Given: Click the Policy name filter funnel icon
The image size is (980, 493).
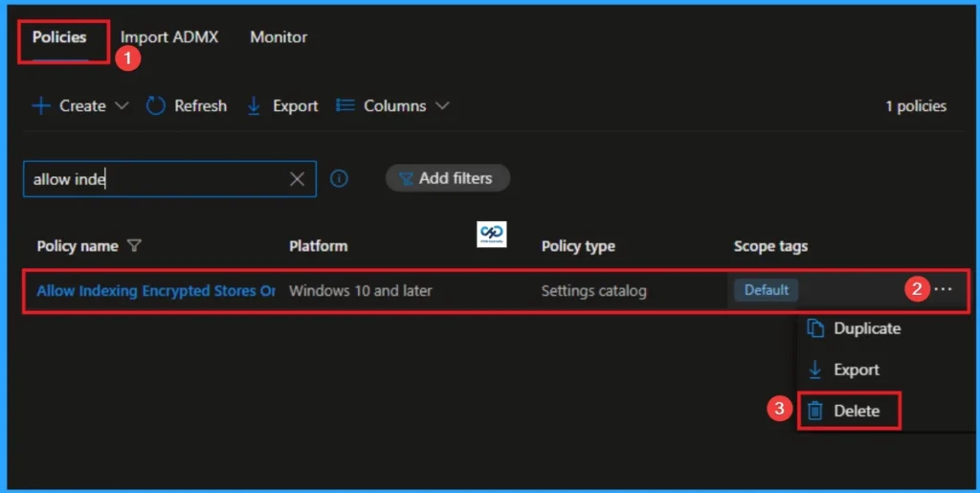Looking at the screenshot, I should (x=134, y=246).
